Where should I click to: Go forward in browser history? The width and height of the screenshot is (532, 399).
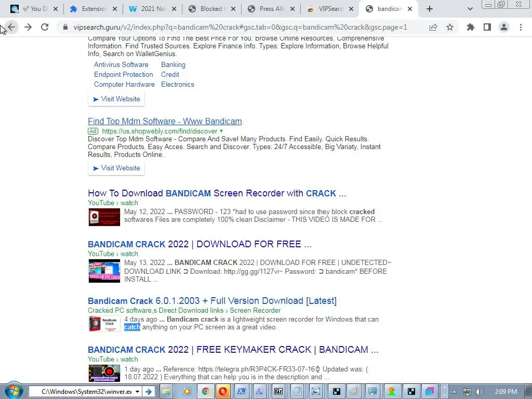click(x=28, y=27)
